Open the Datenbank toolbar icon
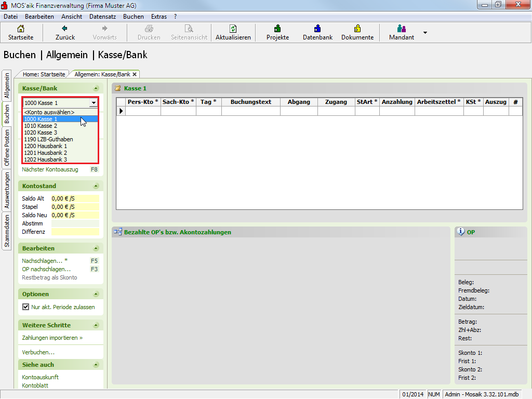The height and width of the screenshot is (399, 532). pos(317,29)
